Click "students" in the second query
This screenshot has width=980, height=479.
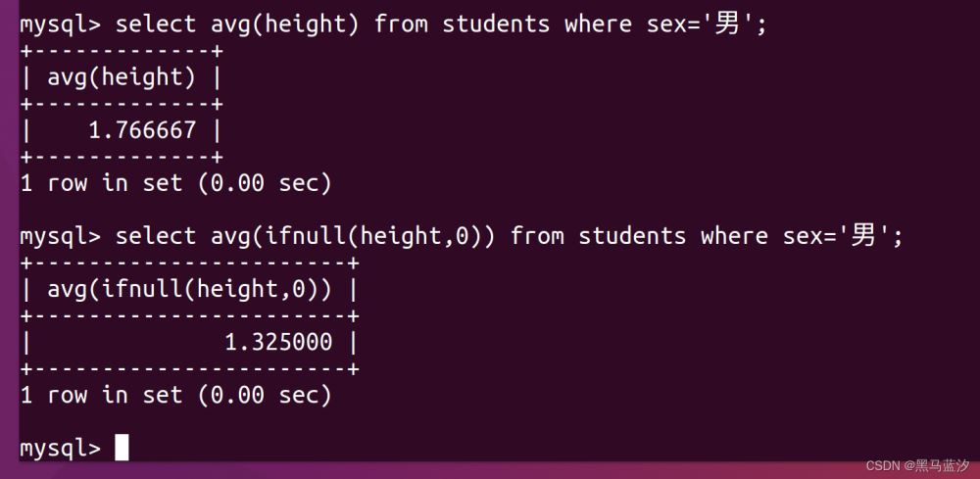point(632,236)
